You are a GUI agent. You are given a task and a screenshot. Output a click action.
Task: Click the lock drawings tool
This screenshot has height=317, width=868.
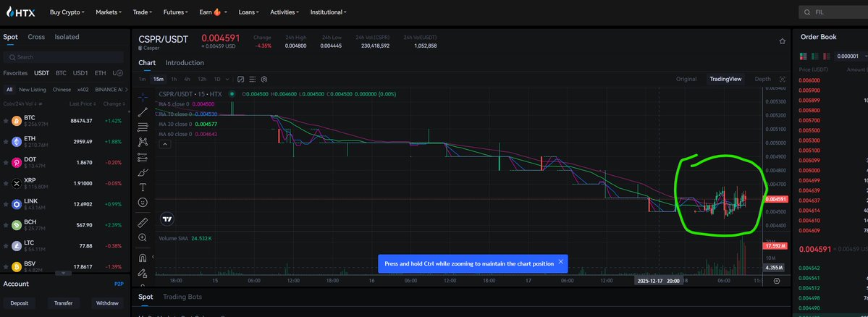(x=143, y=272)
